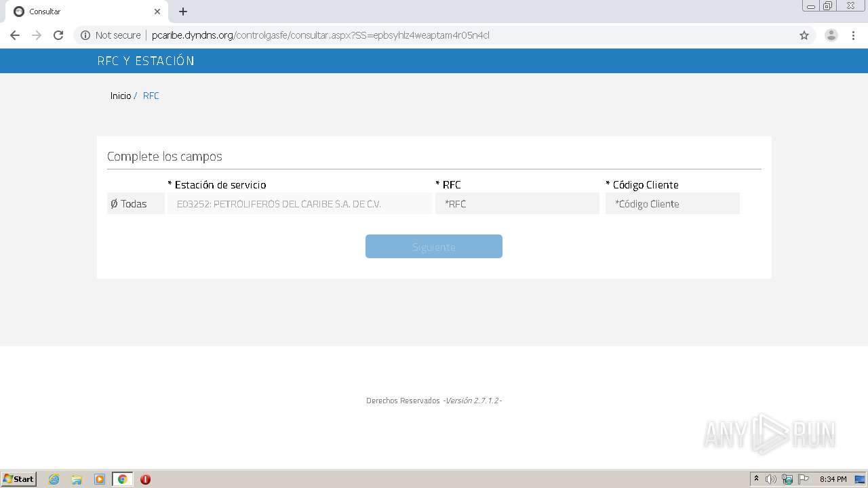The height and width of the screenshot is (488, 868).
Task: Click the RFC Y ESTACIÓN header title
Action: (x=146, y=61)
